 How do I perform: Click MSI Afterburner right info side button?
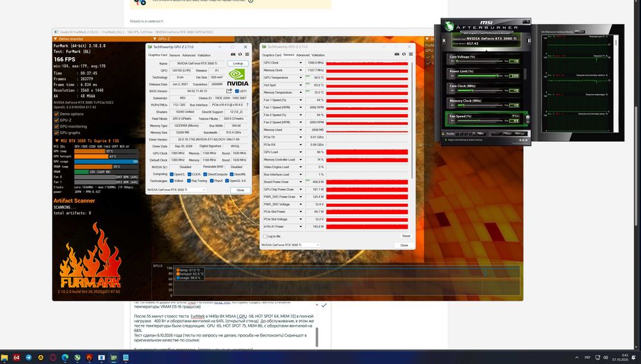529,40
